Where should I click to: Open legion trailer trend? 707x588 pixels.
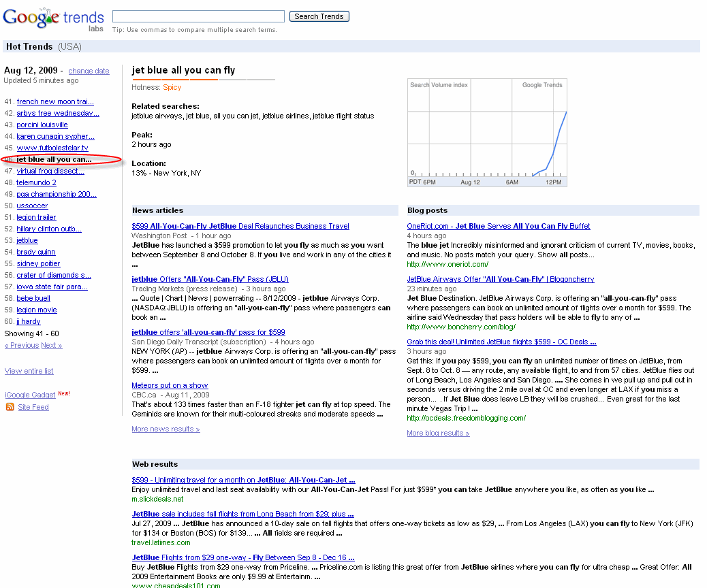36,217
